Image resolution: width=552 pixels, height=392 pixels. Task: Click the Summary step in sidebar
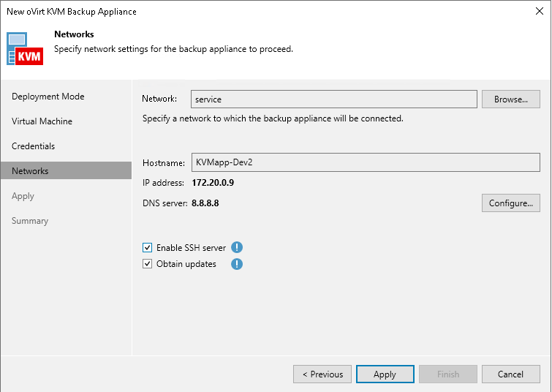(x=30, y=221)
